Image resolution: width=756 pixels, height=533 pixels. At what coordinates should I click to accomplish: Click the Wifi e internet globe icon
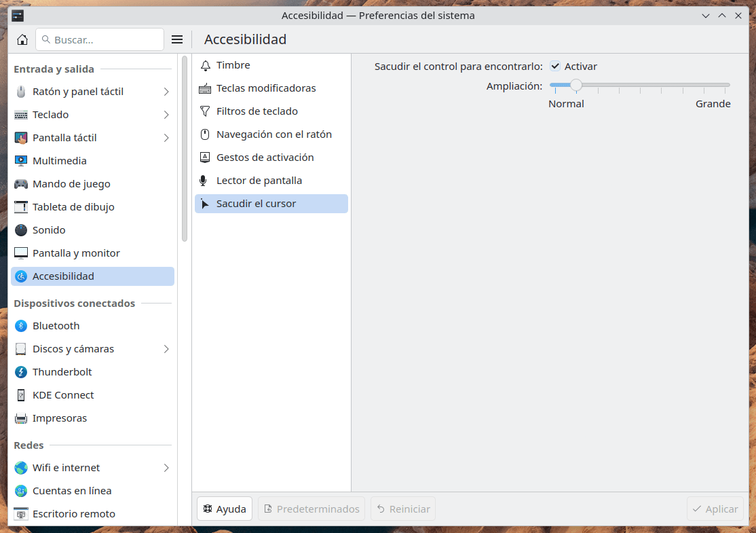click(x=21, y=468)
